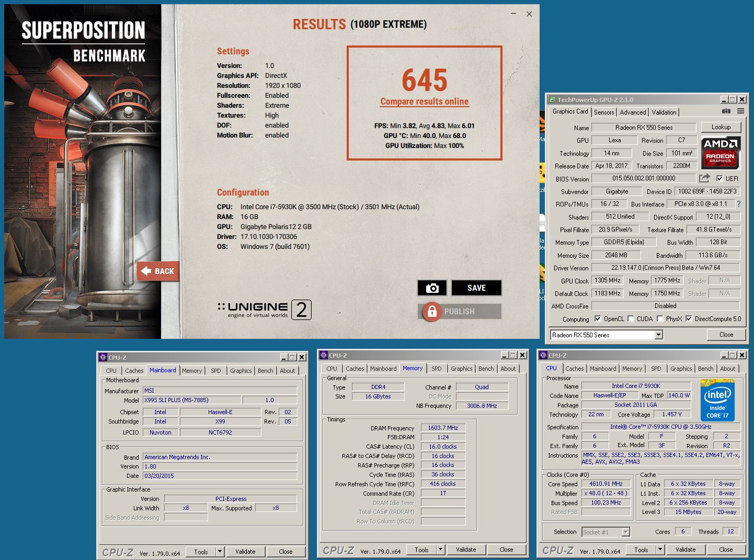This screenshot has height=560, width=754.
Task: Click the AMD Radeon Graphics logo
Action: pos(720,153)
